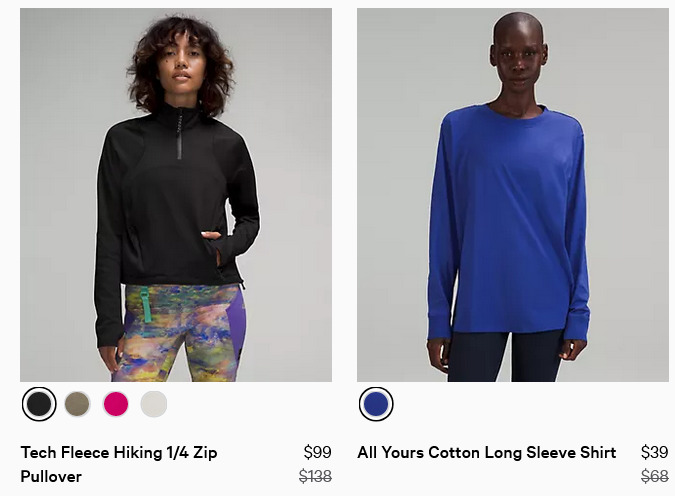Screen dimensions: 675x496
Task: Click the navy pants in the blue shirt photo
Action: 505,356
